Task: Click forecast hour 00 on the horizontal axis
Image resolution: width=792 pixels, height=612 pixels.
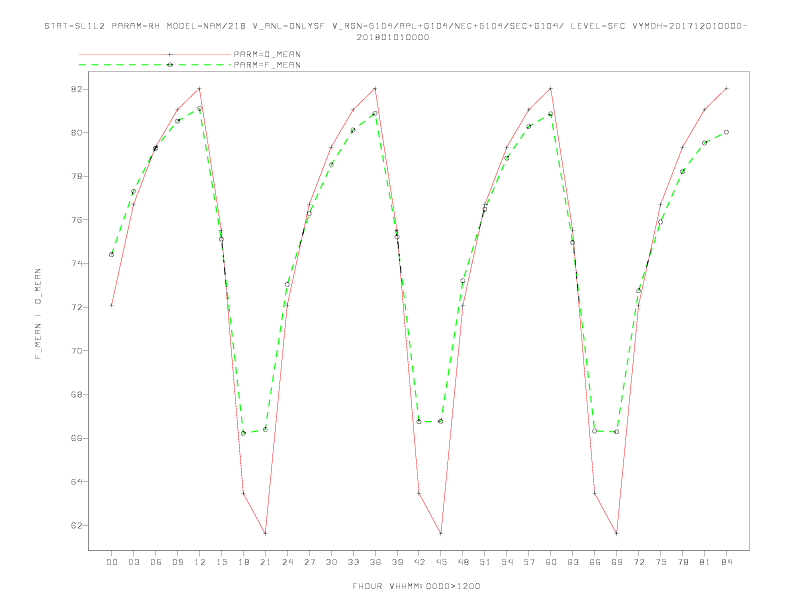Action: [x=112, y=562]
